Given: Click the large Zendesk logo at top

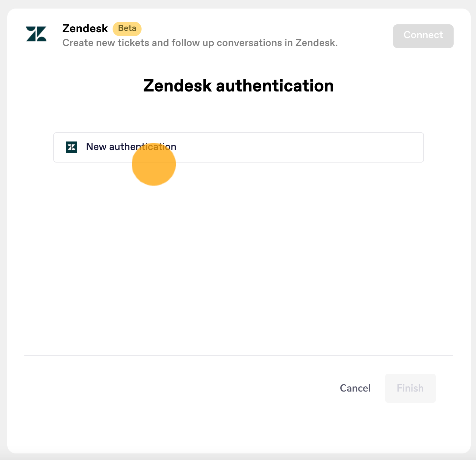Looking at the screenshot, I should (x=36, y=34).
